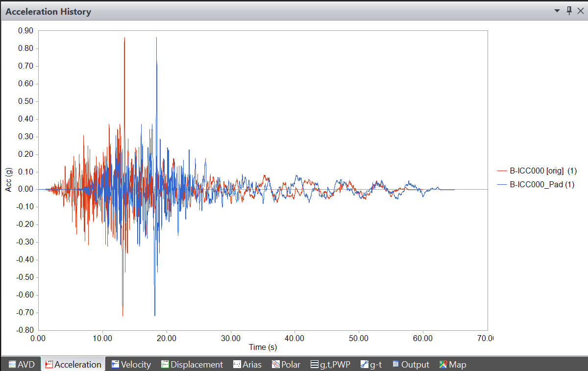Image resolution: width=588 pixels, height=371 pixels.
Task: Open the Displacement tab
Action: 192,364
